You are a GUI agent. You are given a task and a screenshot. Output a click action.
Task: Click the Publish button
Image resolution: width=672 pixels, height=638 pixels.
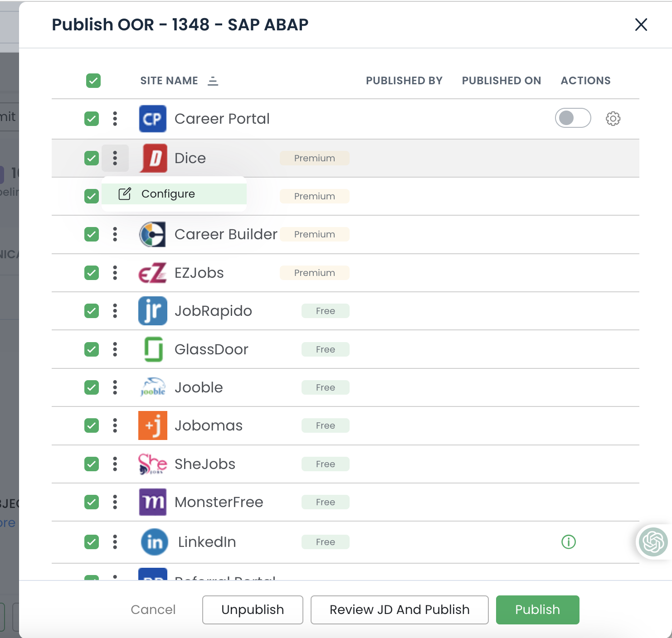[x=537, y=609]
